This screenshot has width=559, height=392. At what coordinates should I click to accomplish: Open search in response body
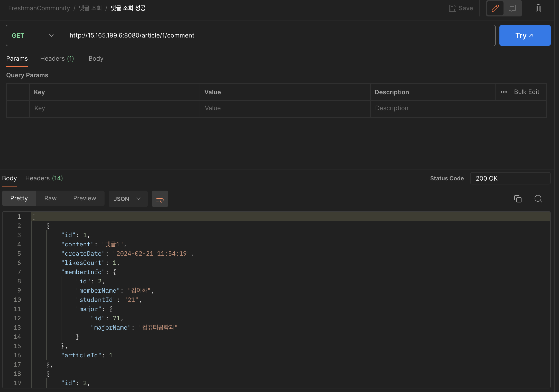[x=538, y=199]
